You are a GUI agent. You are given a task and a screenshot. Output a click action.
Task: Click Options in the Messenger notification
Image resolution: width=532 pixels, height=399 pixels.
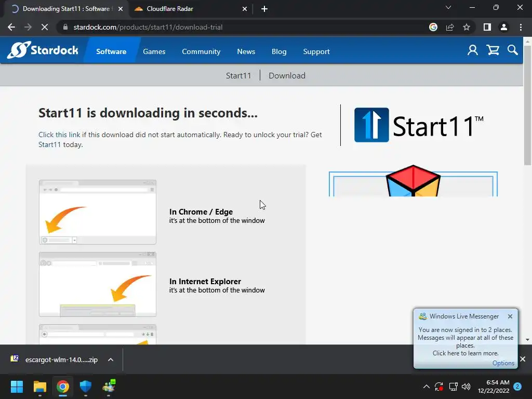pos(503,363)
